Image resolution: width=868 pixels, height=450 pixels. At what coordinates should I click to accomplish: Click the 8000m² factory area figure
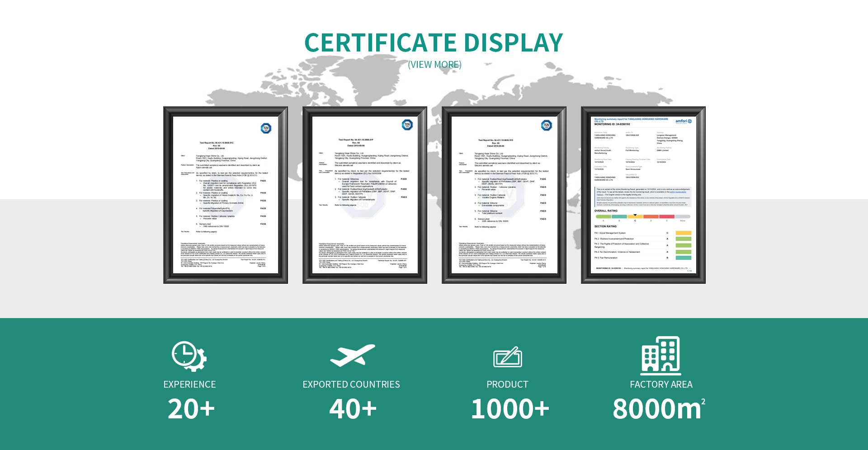point(658,409)
